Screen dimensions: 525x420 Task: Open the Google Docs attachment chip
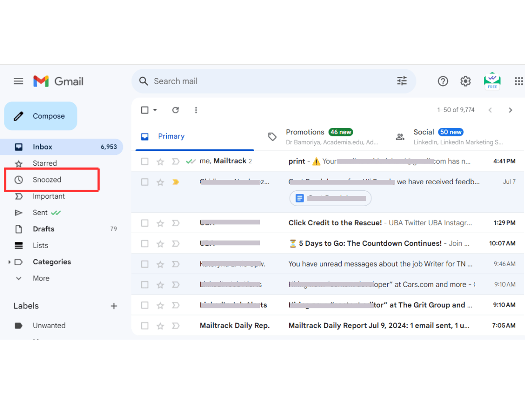coord(330,198)
